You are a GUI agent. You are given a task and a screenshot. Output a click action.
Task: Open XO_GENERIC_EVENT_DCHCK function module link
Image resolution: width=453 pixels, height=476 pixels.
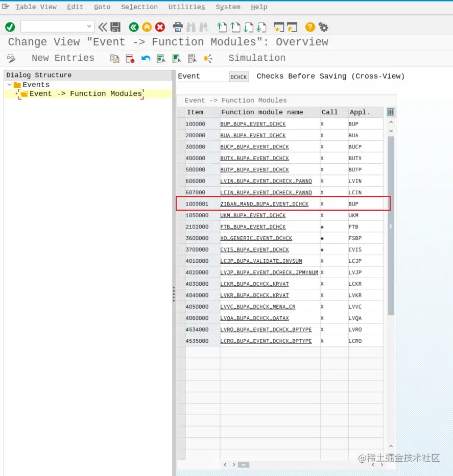click(256, 238)
